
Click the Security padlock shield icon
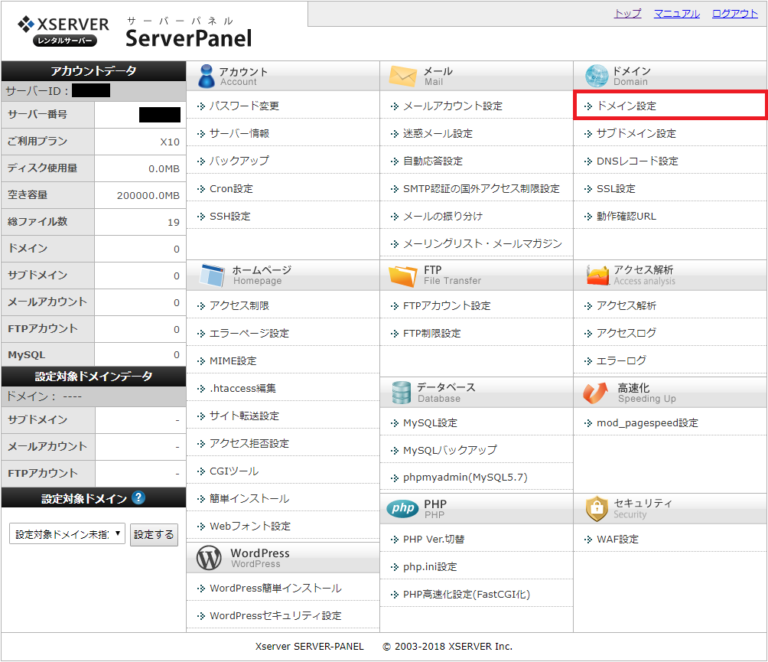pyautogui.click(x=597, y=509)
